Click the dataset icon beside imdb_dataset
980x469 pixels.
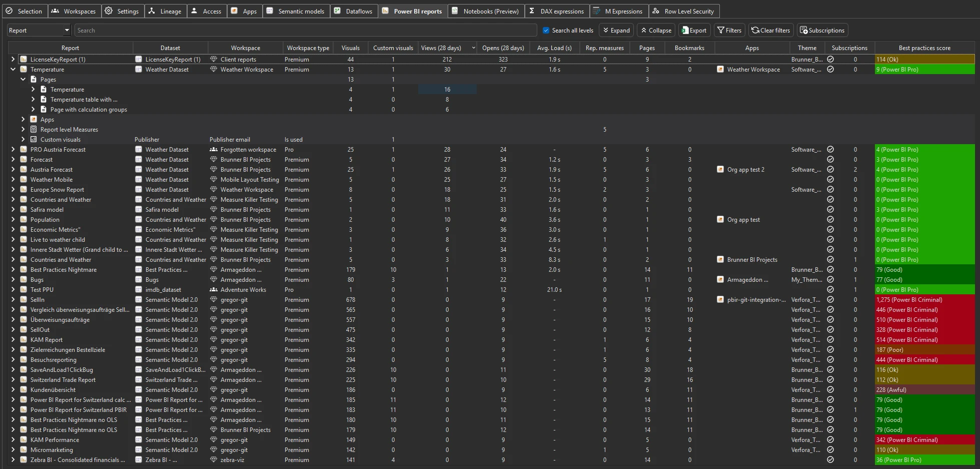coord(139,289)
